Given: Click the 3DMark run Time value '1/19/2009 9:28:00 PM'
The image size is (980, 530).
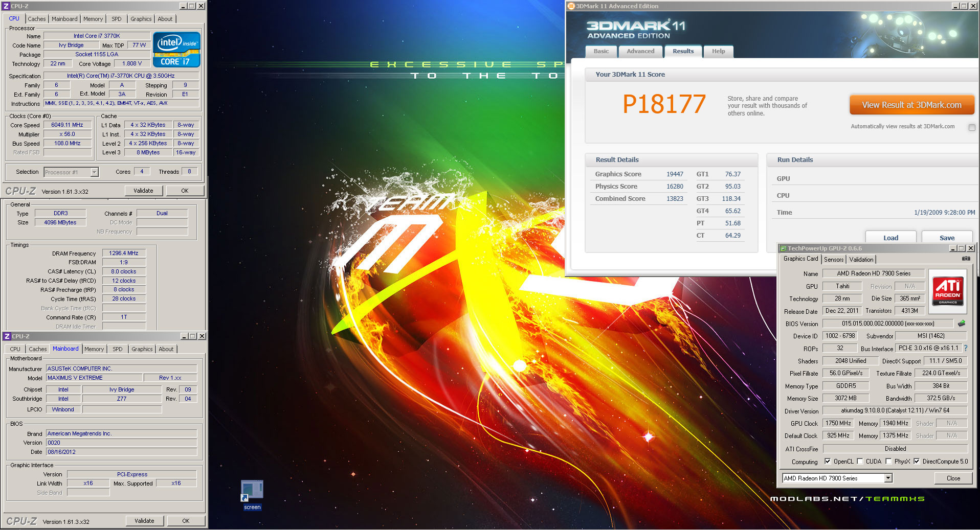Looking at the screenshot, I should click(x=944, y=213).
